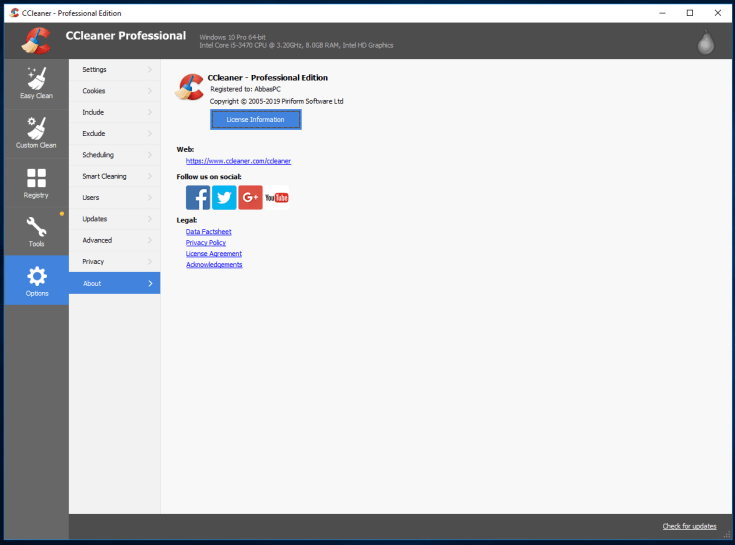Screen dimensions: 735x545
Task: Open the Data Factsheet link
Action: pyautogui.click(x=209, y=231)
